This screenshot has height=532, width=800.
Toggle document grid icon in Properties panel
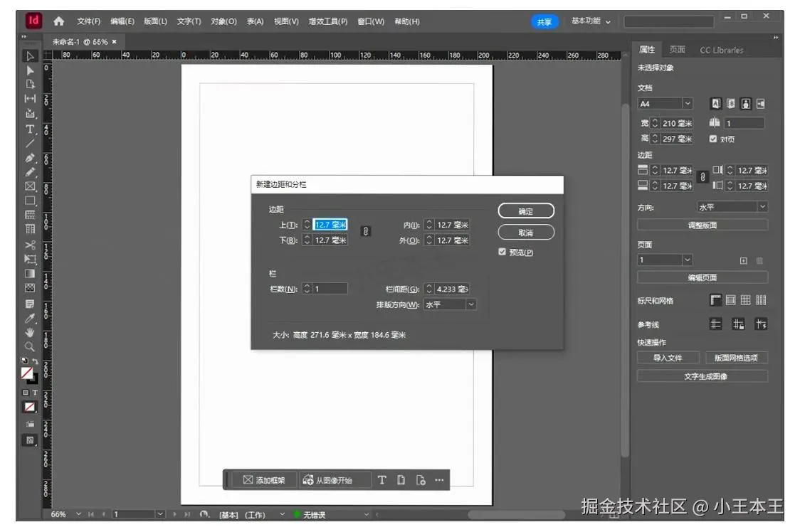click(x=746, y=300)
